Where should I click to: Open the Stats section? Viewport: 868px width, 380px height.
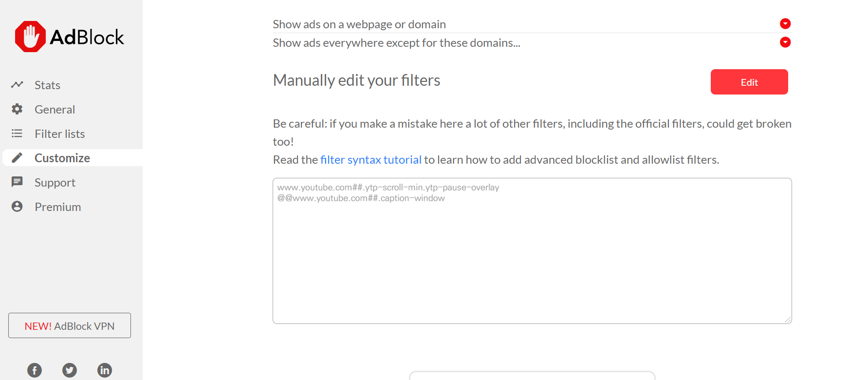pos(47,85)
